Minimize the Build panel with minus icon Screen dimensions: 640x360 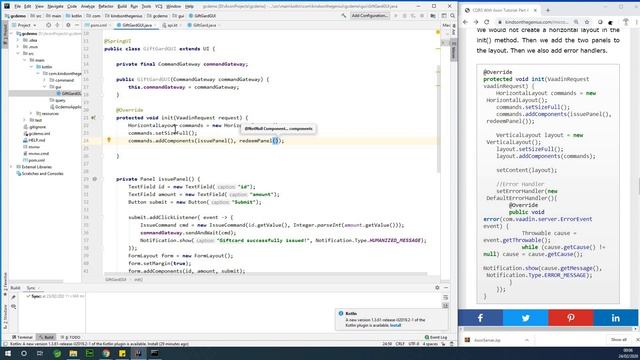[446, 288]
